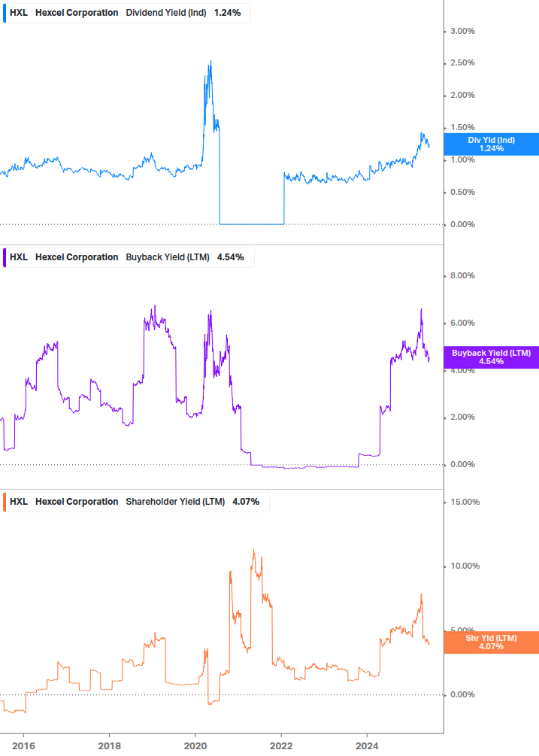539x756 pixels.
Task: Click the 2020 label on the time axis
Action: [x=195, y=746]
